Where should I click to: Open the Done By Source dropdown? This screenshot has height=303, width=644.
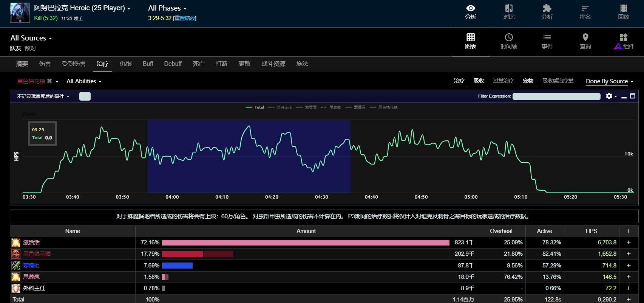coord(610,81)
